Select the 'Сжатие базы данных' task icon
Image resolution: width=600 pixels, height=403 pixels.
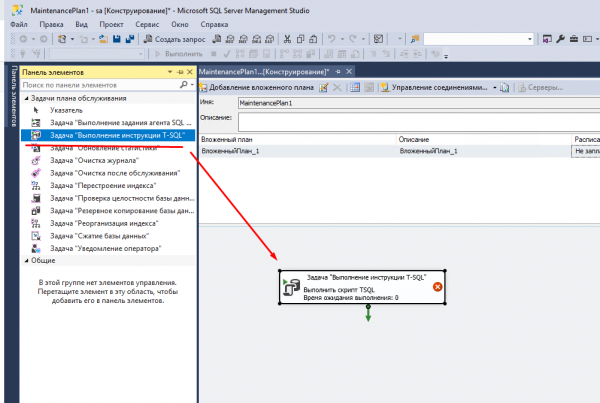36,235
